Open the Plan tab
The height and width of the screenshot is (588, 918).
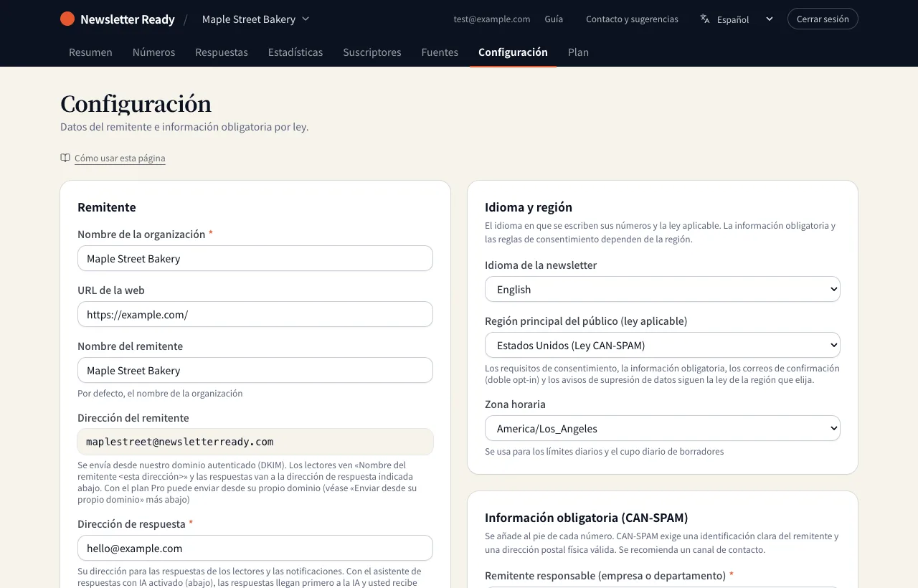[x=578, y=52]
